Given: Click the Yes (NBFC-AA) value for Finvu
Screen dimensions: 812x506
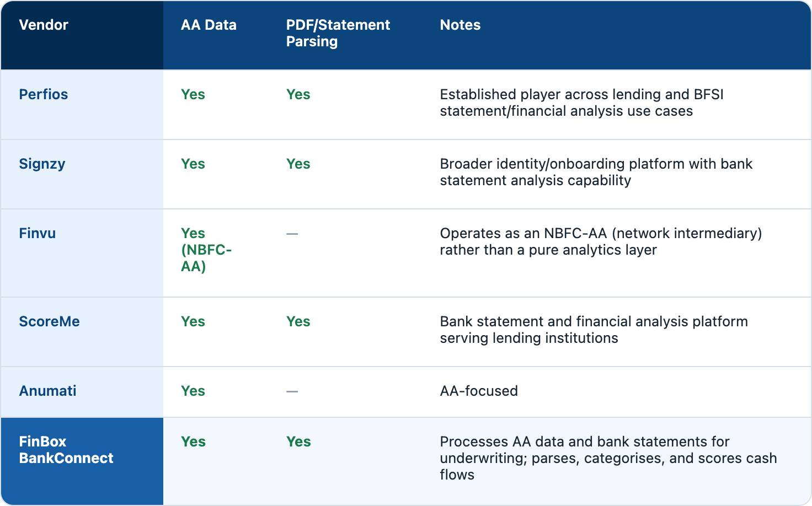Looking at the screenshot, I should click(206, 250).
